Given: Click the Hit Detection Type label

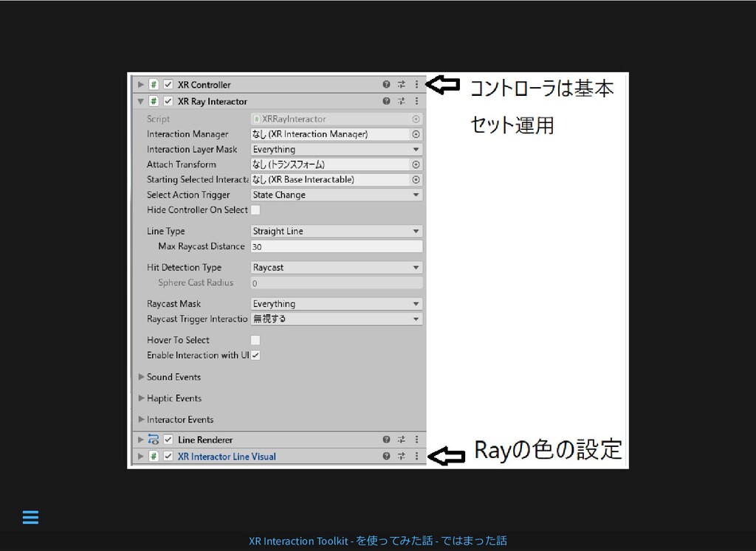Looking at the screenshot, I should pyautogui.click(x=184, y=267).
